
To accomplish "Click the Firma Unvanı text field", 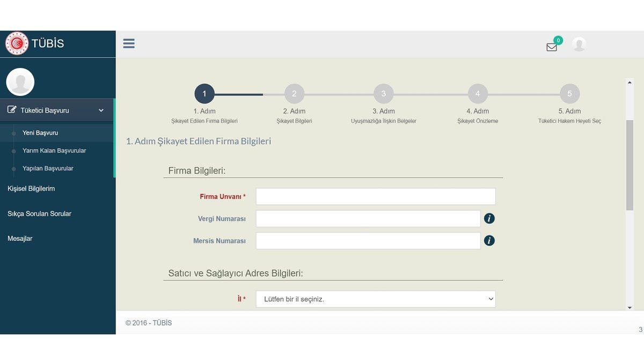I will [375, 196].
